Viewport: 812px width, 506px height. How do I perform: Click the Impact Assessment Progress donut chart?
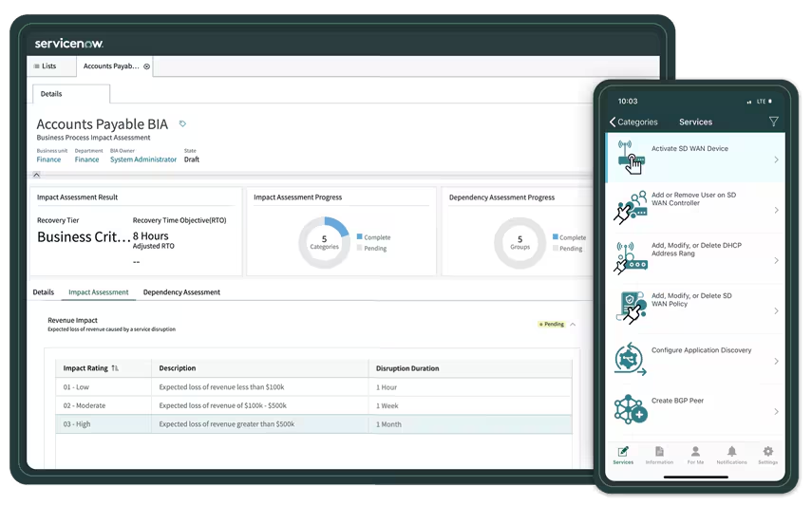coord(324,242)
